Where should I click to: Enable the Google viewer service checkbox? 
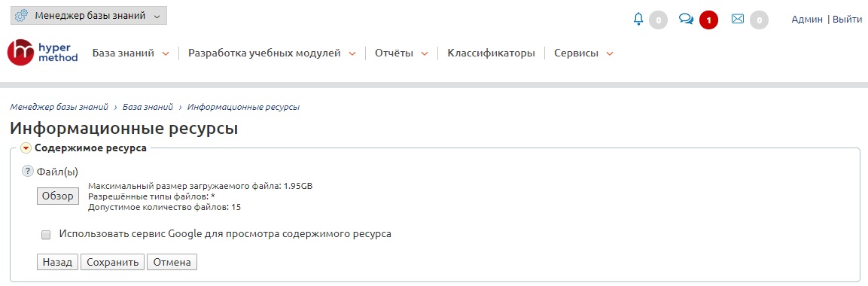[46, 235]
